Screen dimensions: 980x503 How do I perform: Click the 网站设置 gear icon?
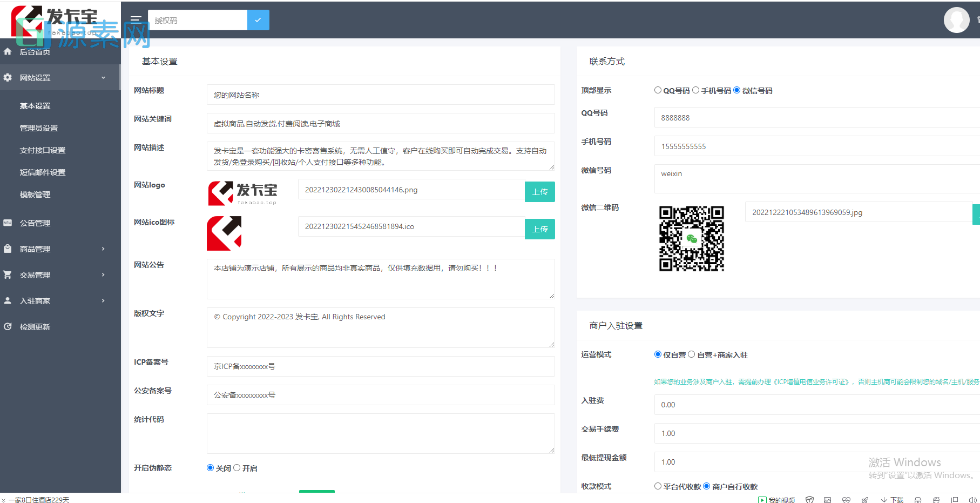(x=8, y=77)
